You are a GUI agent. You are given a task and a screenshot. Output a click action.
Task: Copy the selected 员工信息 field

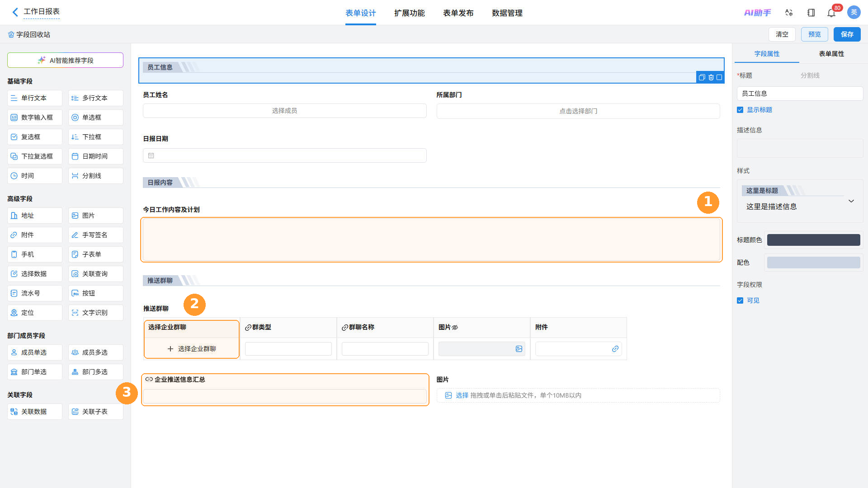tap(702, 77)
